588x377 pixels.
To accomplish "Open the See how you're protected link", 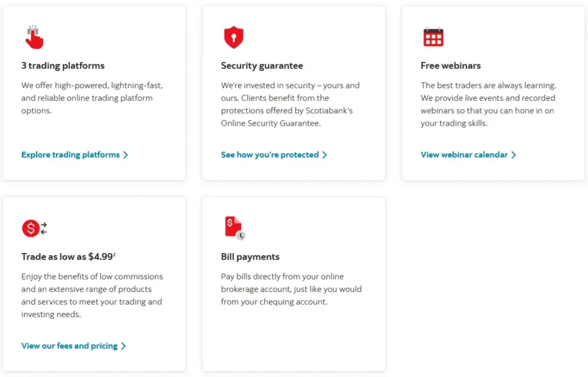I will click(x=270, y=155).
